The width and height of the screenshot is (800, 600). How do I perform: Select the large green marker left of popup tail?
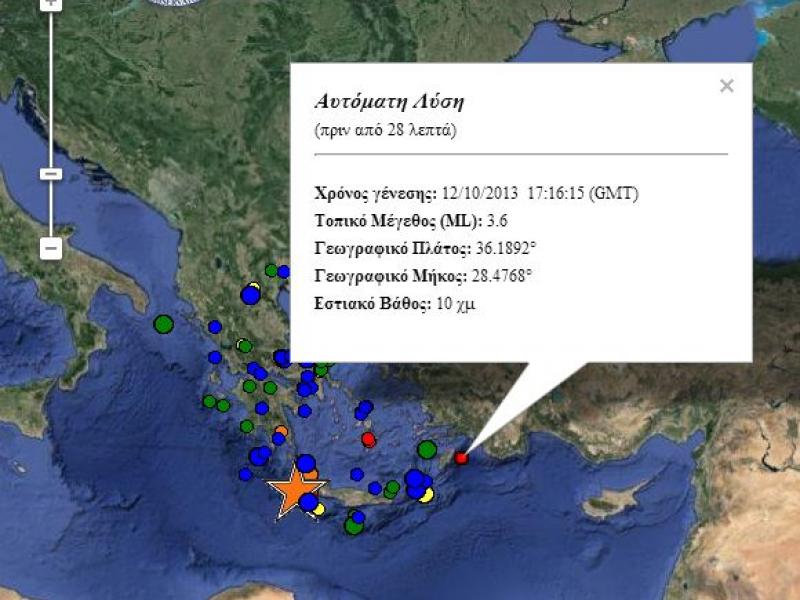[x=427, y=450]
